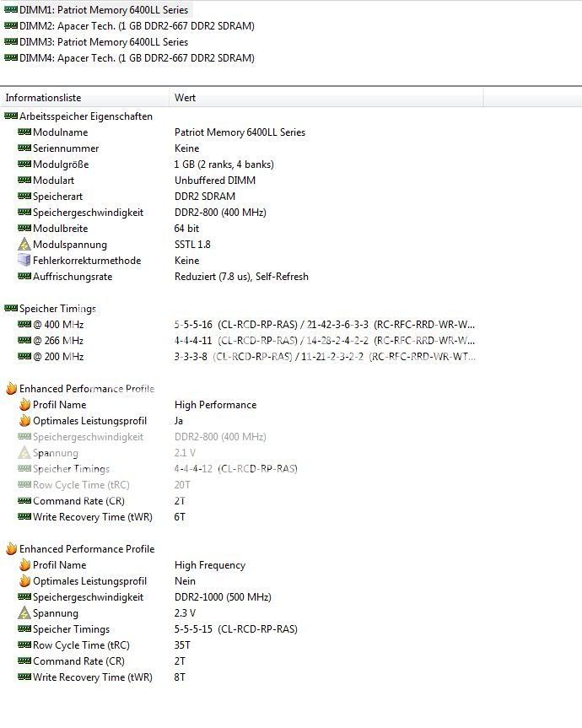Viewport: 582px width, 728px height.
Task: Click the Wert column header
Action: pyautogui.click(x=326, y=98)
